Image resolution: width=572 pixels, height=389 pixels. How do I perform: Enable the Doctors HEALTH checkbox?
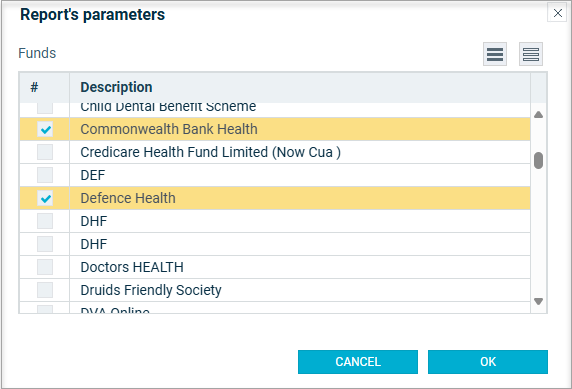pos(45,267)
